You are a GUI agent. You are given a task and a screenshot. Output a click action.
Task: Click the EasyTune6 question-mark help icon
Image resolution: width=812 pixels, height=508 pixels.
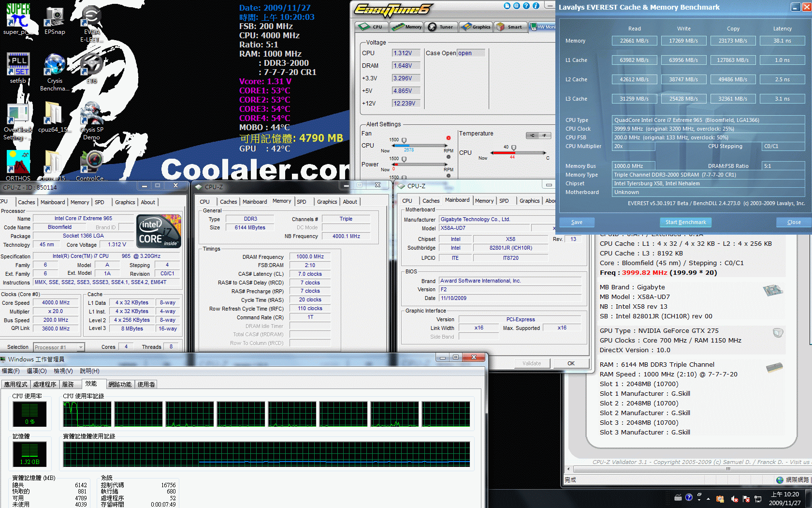[526, 6]
